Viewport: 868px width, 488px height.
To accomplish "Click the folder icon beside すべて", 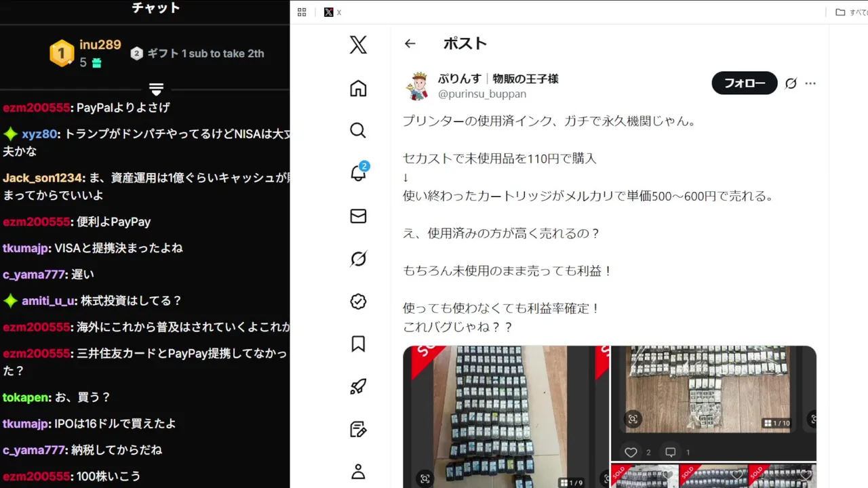I will click(840, 12).
